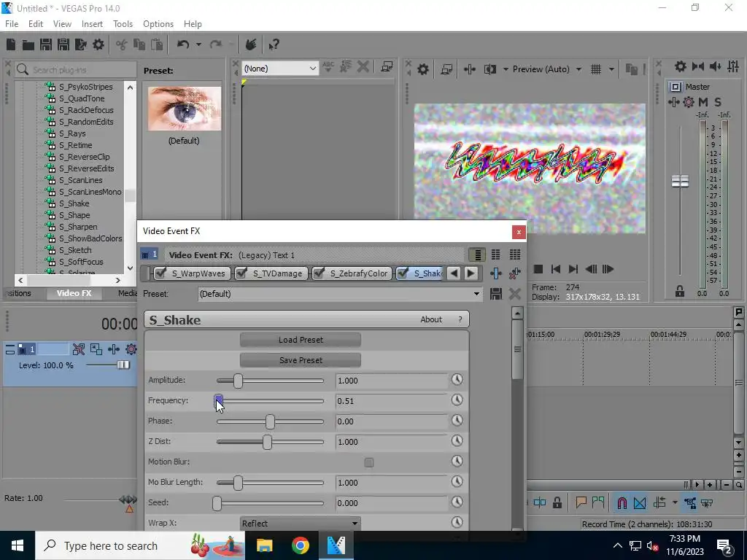Toggle the S_ZebrafyColor effect checkbox
Viewport: 747px width, 560px height.
point(319,273)
